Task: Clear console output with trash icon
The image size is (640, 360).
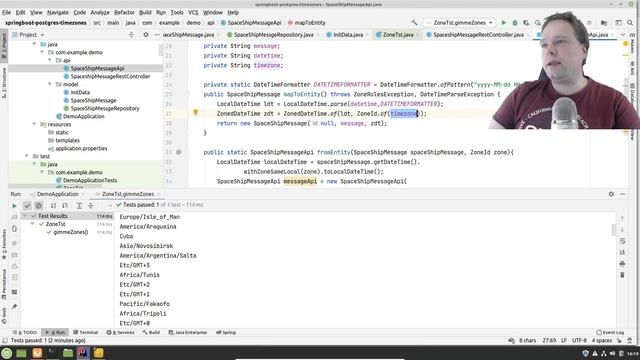Action: pos(622,275)
